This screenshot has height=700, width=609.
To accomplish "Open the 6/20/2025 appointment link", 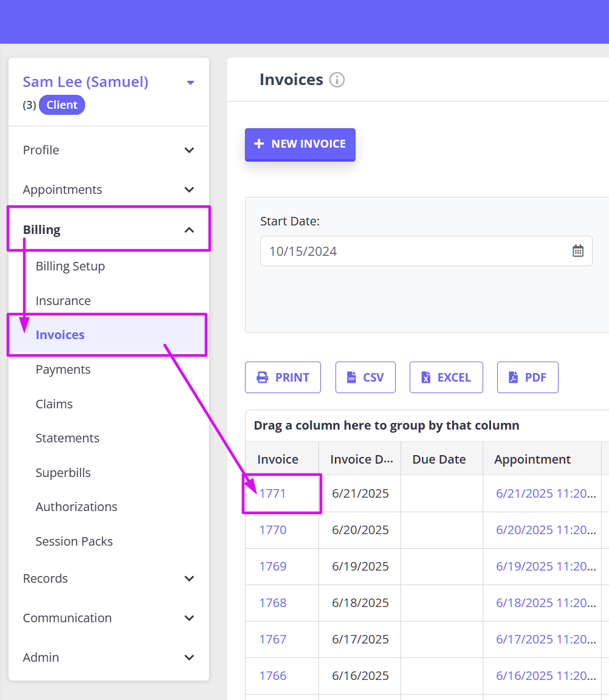I will tap(545, 530).
